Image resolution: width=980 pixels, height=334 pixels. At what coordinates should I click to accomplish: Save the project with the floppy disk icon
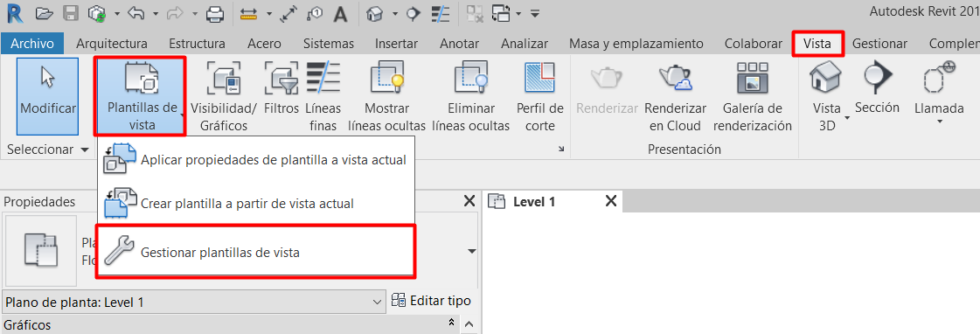(72, 12)
